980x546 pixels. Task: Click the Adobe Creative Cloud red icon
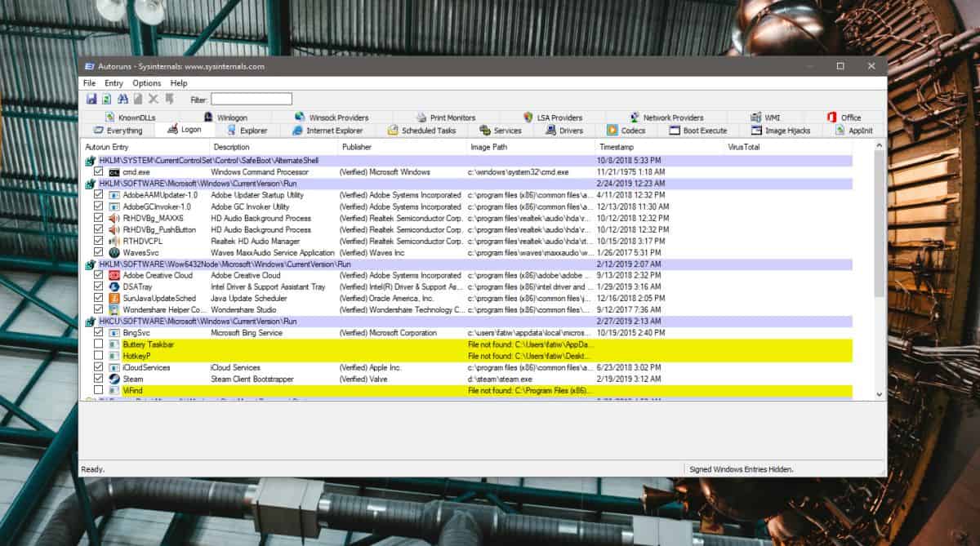tap(114, 275)
